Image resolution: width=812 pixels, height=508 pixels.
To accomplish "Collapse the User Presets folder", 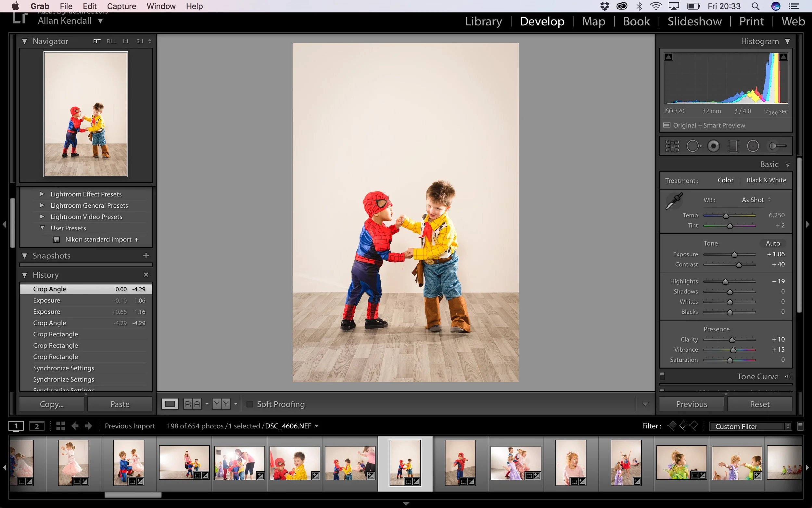I will (43, 228).
